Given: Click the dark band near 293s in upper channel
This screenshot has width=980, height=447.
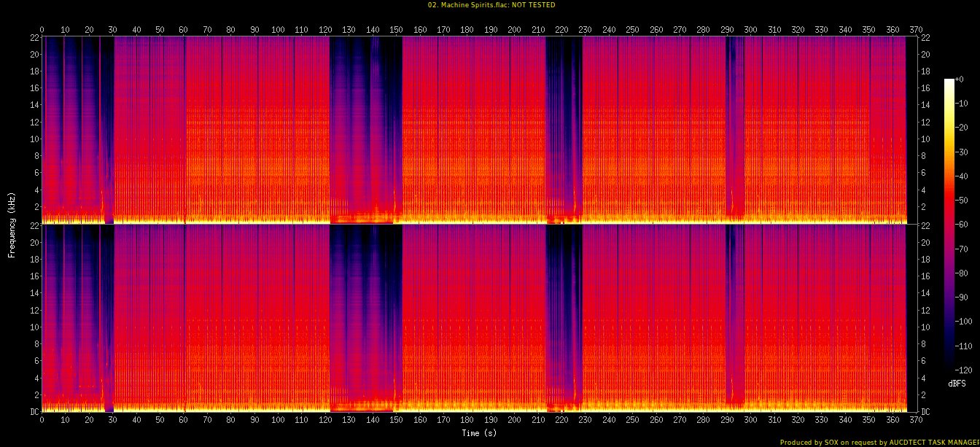Looking at the screenshot, I should click(x=733, y=109).
